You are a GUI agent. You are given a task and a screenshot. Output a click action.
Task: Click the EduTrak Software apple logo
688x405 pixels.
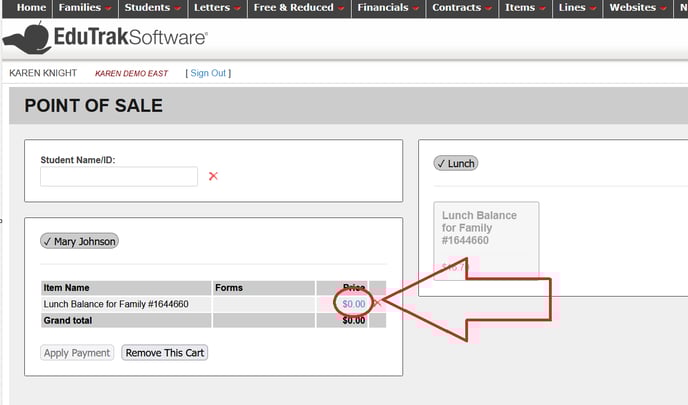click(27, 39)
